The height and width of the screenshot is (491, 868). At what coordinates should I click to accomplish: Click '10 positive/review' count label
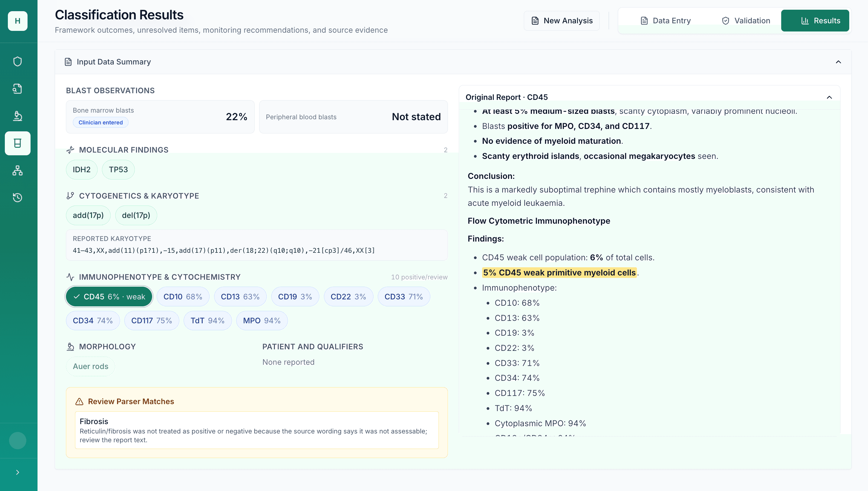click(419, 277)
